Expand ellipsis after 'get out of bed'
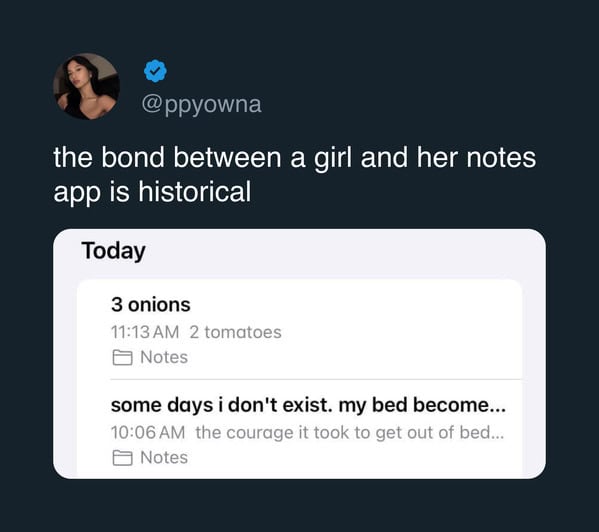Screen dimensions: 599x532 tap(497, 437)
